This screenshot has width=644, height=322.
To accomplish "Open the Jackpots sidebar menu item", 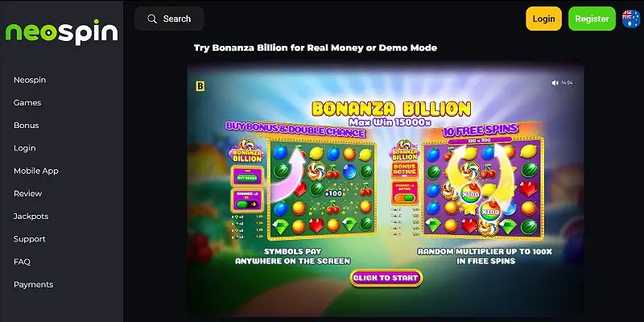I will pos(31,216).
